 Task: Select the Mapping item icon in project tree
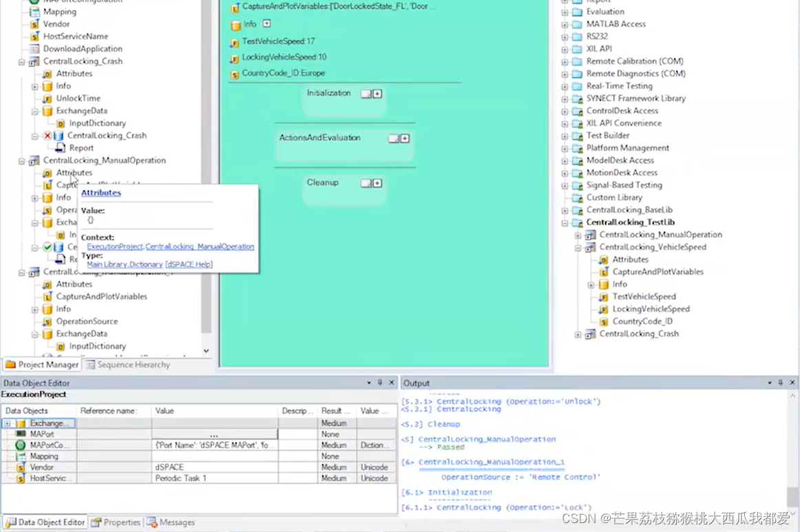34,12
